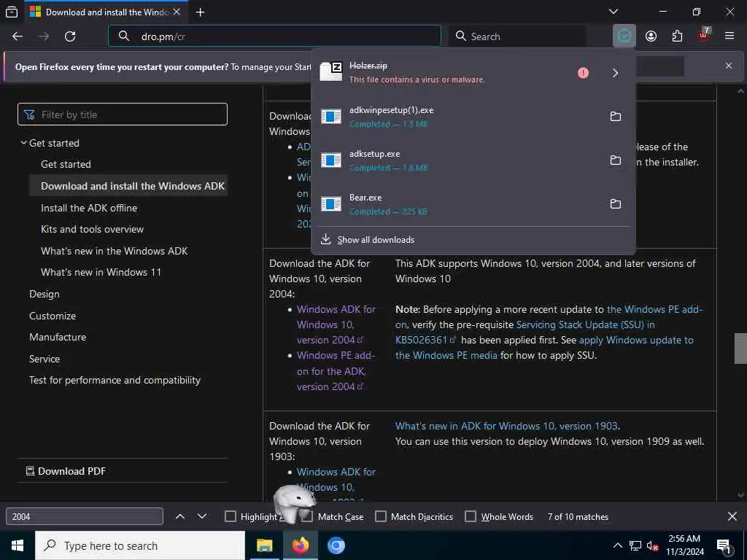The image size is (747, 560).
Task: Toggle the Downloads panel toolbar button
Action: (624, 36)
